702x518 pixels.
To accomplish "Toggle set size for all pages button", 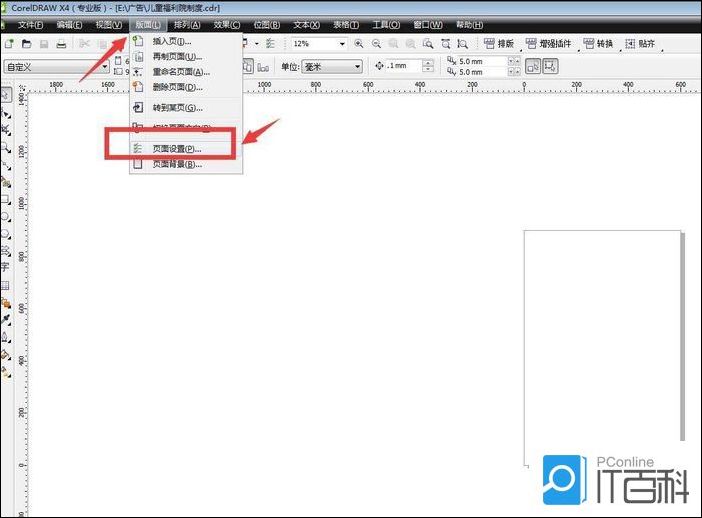I will [x=247, y=67].
